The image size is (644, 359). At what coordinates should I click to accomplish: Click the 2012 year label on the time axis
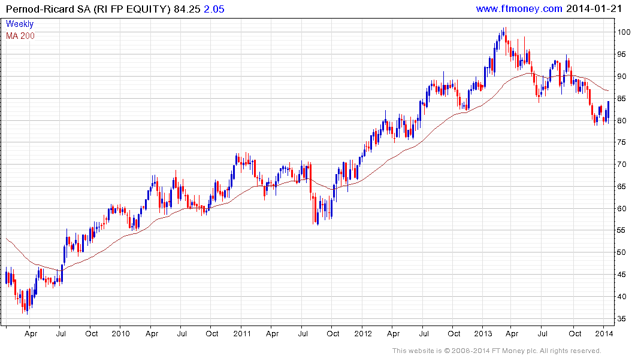coord(363,333)
